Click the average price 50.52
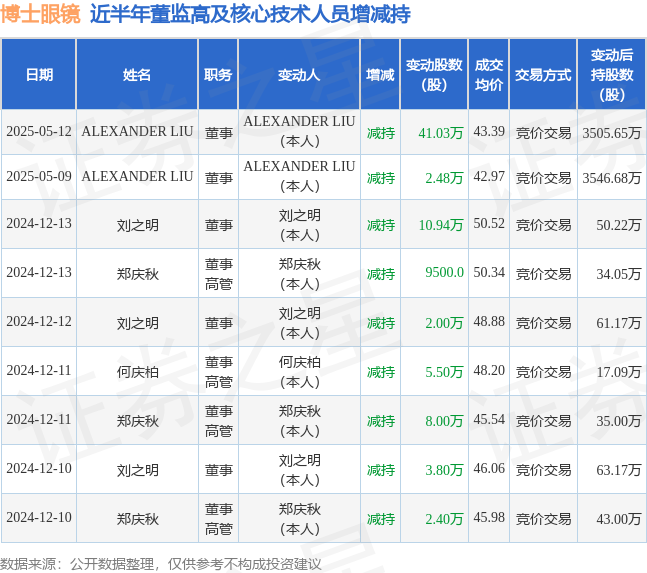647x573 pixels. tap(489, 224)
